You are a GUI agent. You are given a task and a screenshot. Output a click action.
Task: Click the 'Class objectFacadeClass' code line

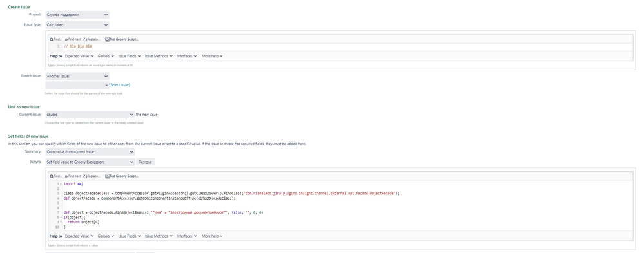pos(231,194)
